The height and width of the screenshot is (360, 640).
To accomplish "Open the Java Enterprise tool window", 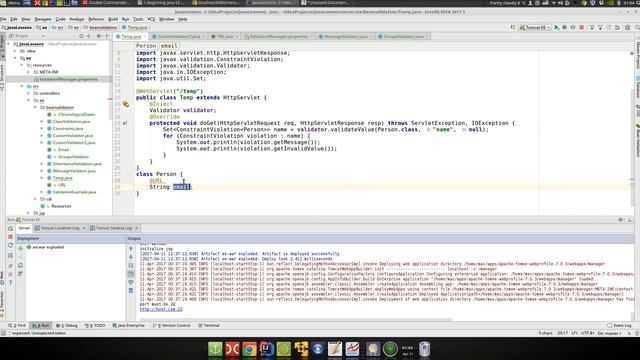I will (x=129, y=326).
